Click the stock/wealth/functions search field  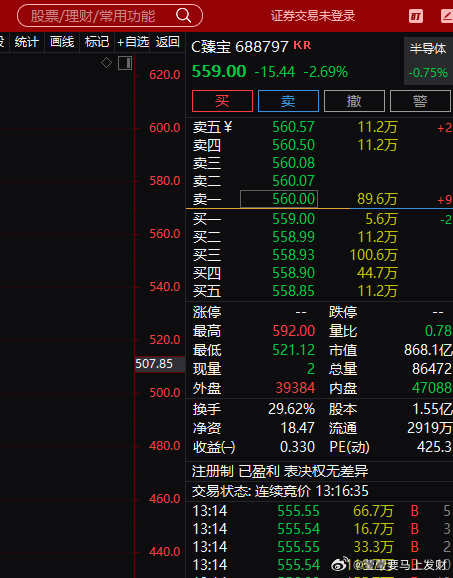(x=110, y=15)
